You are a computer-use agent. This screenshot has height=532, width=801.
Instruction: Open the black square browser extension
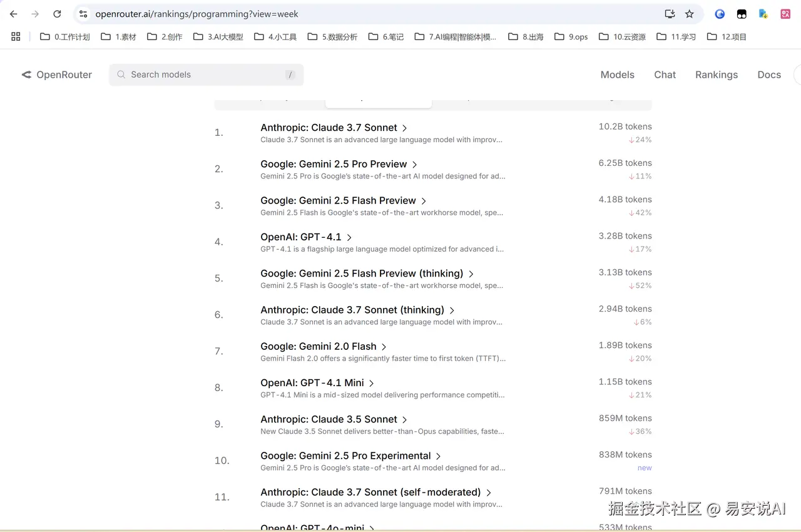tap(742, 14)
